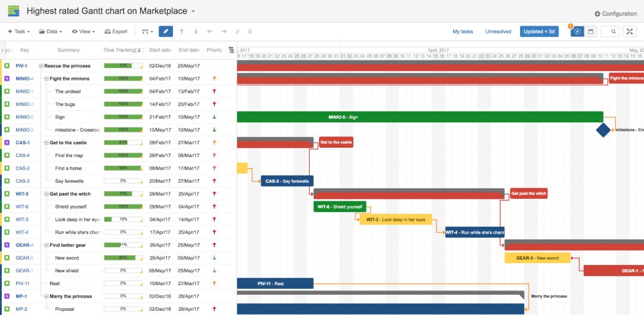The width and height of the screenshot is (644, 315).
Task: Click the blue Crossroads milestone diamond
Action: (603, 130)
